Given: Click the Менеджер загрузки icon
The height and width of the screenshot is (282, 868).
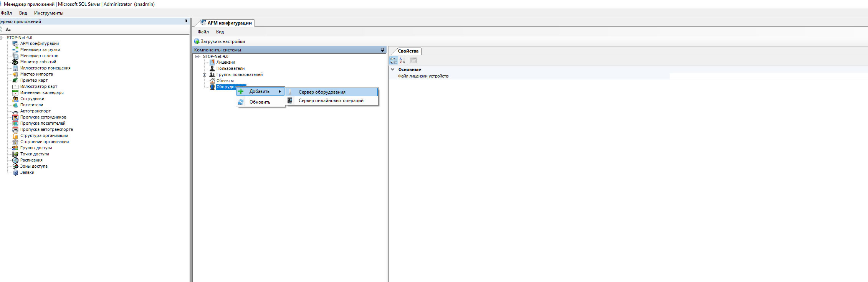Looking at the screenshot, I should tap(15, 50).
